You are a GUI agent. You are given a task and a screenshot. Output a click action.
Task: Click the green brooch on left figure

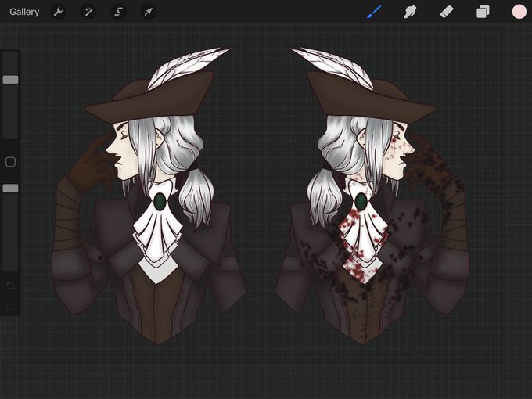pyautogui.click(x=160, y=201)
